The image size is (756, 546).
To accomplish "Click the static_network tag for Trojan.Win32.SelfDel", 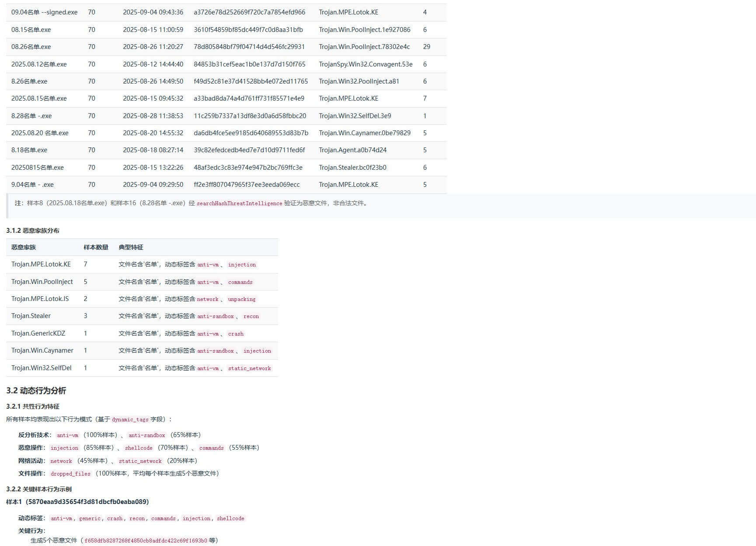I will point(249,368).
